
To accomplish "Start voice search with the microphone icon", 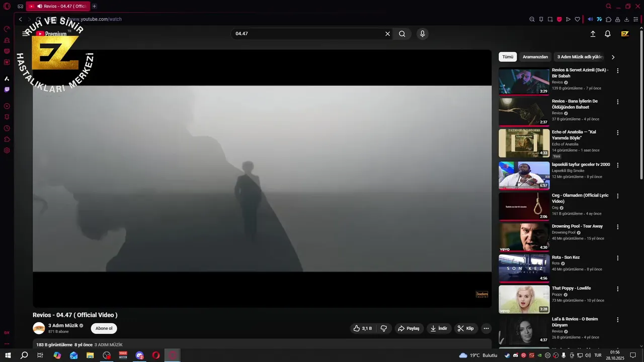I will tap(422, 34).
